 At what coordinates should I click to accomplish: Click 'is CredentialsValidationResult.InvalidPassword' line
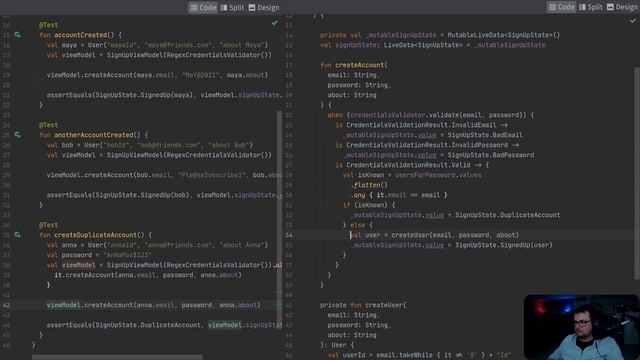point(427,145)
